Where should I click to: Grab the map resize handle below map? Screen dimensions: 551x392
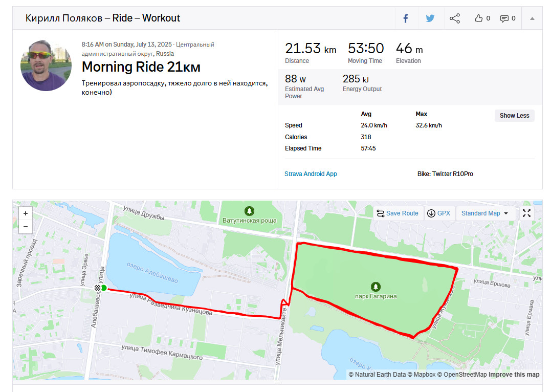[277, 382]
